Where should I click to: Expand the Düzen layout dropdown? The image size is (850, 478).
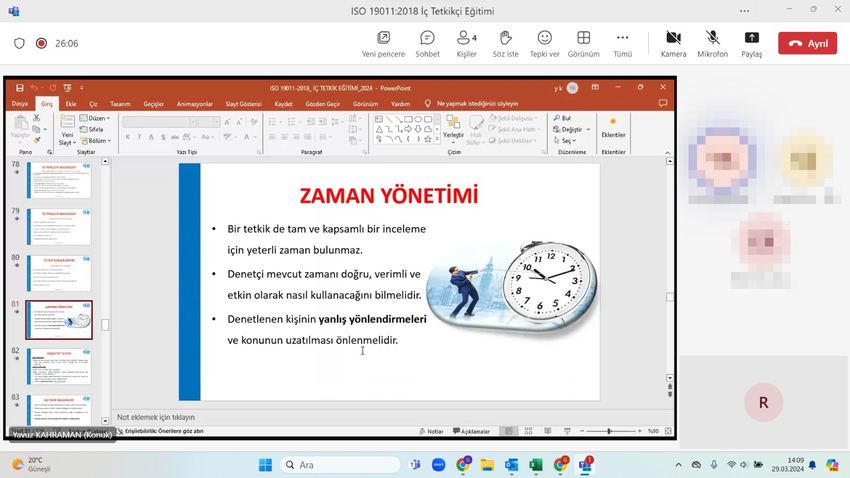click(95, 118)
